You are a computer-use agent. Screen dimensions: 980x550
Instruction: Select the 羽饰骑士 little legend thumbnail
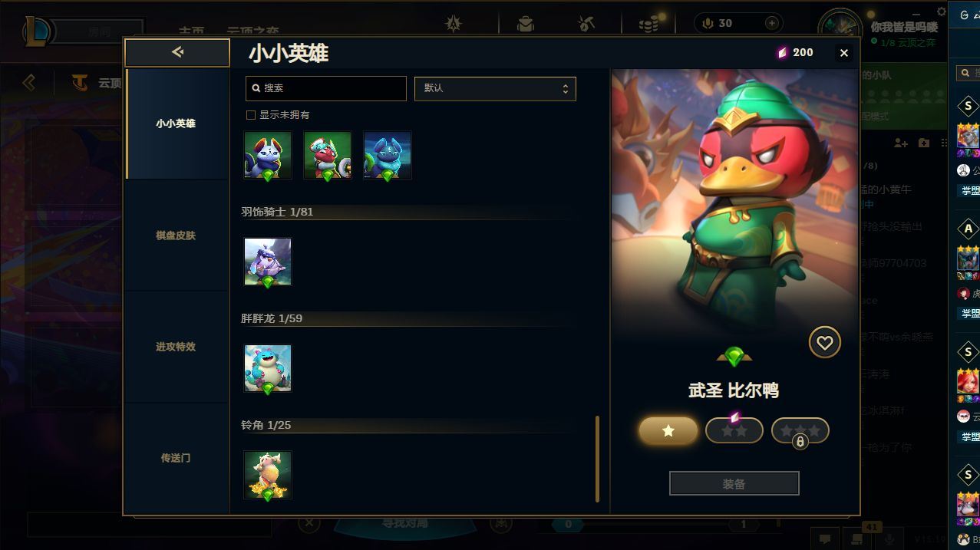coord(268,262)
